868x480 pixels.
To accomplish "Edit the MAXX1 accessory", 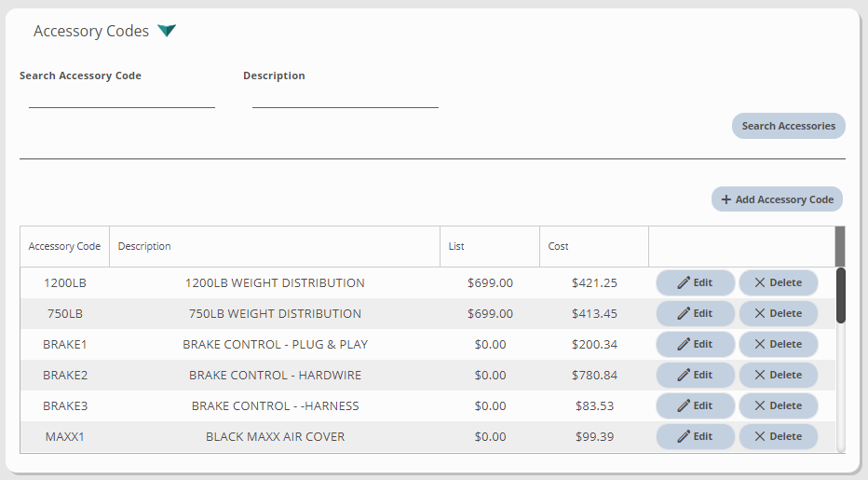I will pos(696,437).
